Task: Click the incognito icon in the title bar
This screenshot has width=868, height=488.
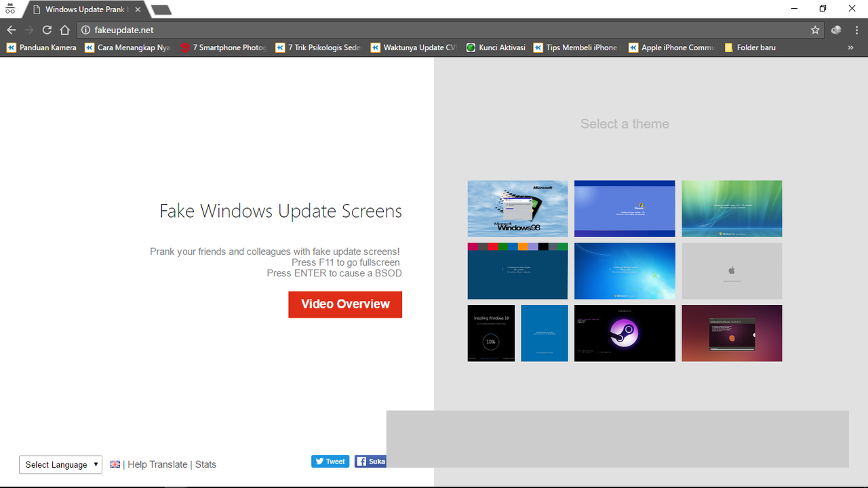Action: click(10, 9)
